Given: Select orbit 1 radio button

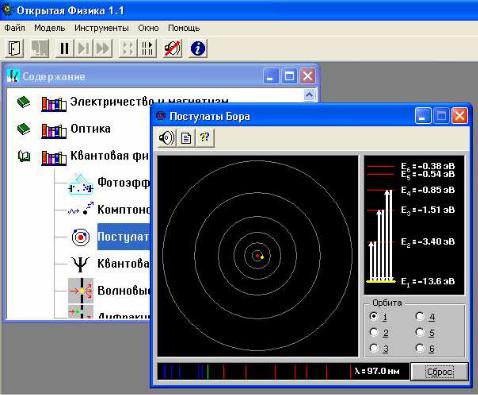Looking at the screenshot, I should click(374, 316).
